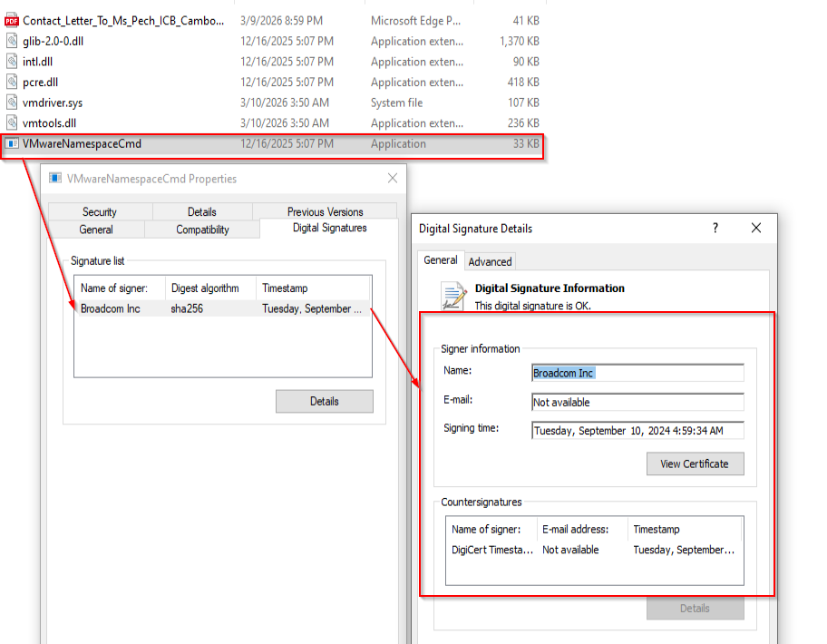Click the vmtools.dll file icon
The image size is (827, 644).
[12, 122]
